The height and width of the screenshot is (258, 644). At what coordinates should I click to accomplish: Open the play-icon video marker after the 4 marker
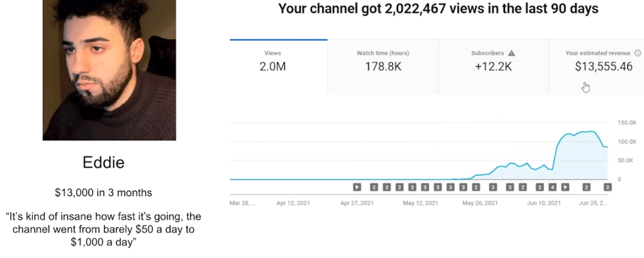coord(565,187)
